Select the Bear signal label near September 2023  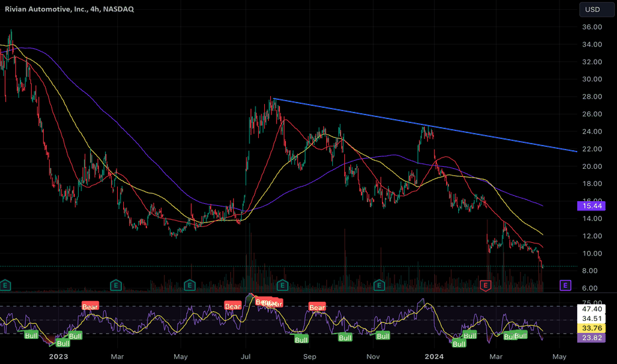pyautogui.click(x=317, y=307)
